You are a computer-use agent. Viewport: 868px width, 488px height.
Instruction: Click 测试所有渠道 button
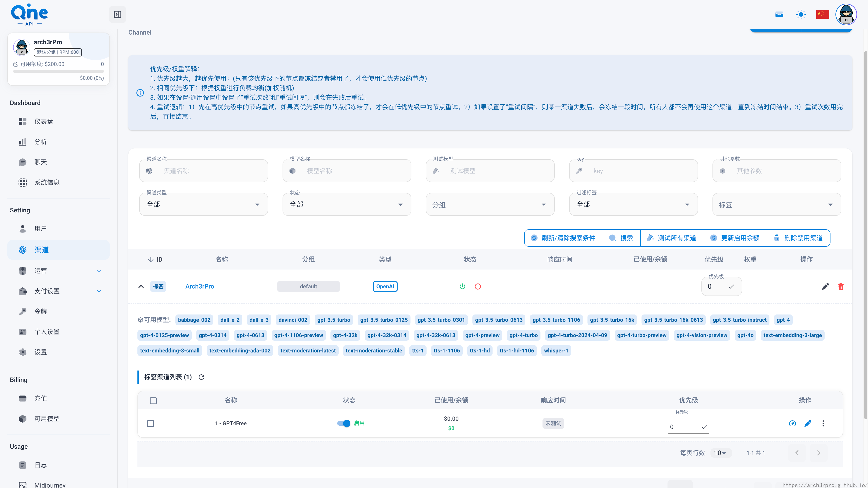[x=672, y=238]
